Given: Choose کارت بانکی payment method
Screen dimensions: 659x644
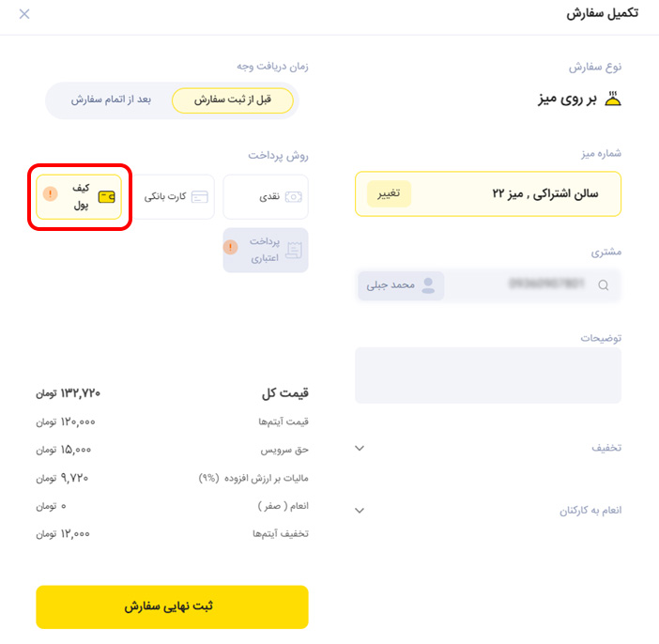Looking at the screenshot, I should coord(173,197).
